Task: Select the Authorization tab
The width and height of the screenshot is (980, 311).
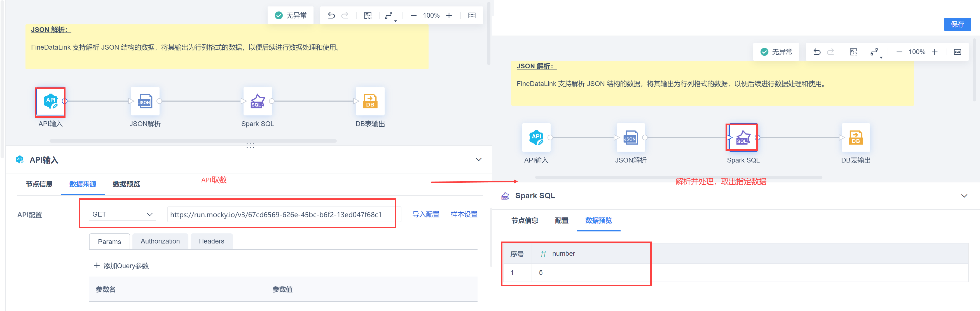Action: [160, 241]
